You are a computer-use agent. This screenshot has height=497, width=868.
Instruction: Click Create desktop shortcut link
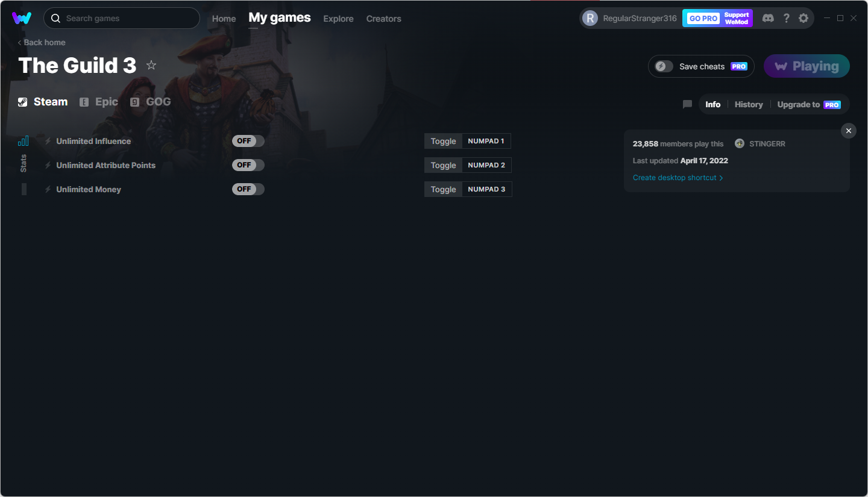click(x=678, y=178)
